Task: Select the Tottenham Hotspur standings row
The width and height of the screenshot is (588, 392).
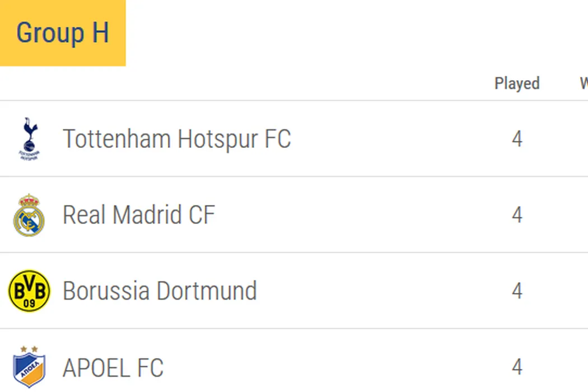Action: 392,139
